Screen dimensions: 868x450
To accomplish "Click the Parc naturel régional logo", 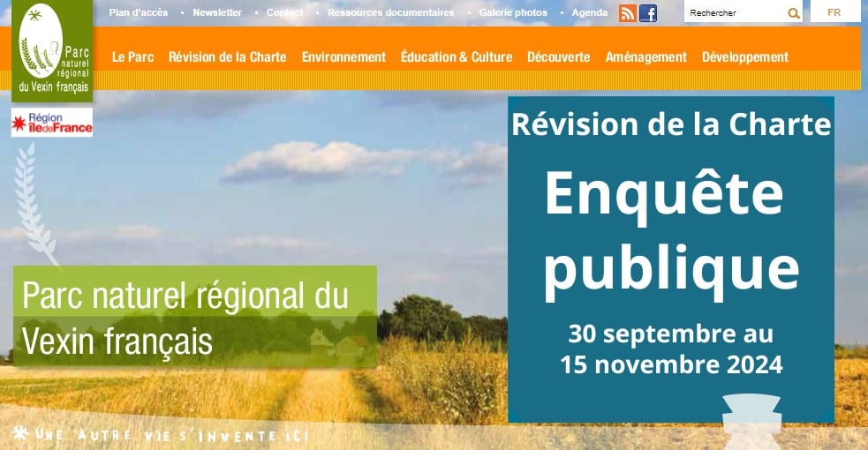I will 53,50.
